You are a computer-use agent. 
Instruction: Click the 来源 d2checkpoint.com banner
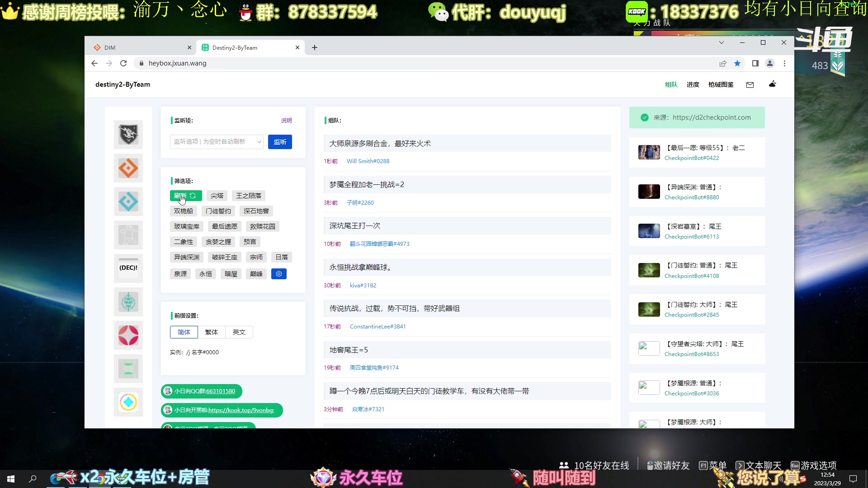(697, 117)
